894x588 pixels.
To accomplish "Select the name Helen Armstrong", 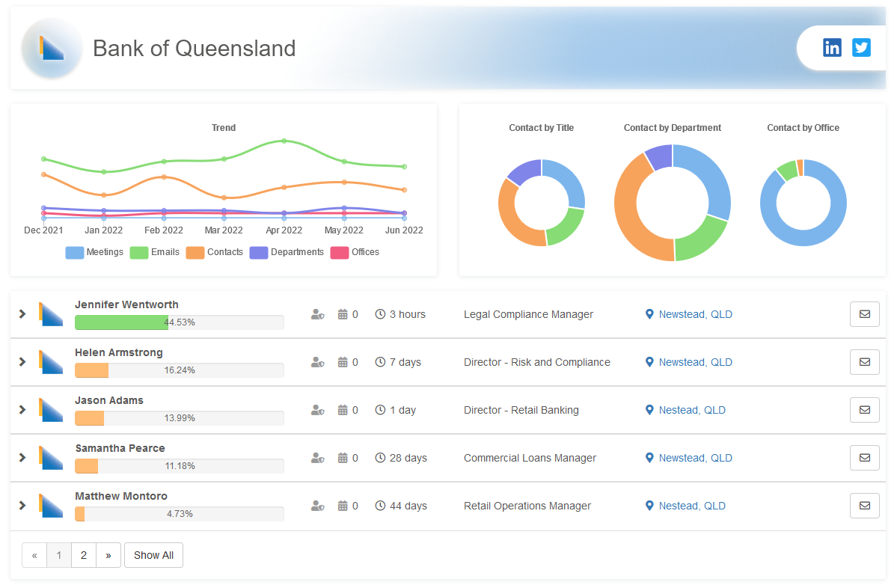I will 119,352.
